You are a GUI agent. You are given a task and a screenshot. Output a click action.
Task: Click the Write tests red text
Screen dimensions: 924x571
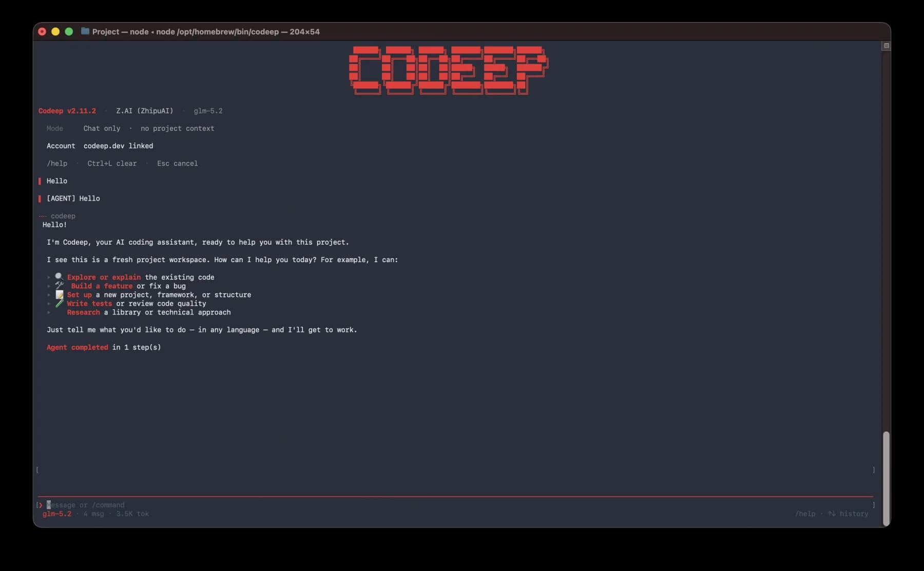(89, 303)
